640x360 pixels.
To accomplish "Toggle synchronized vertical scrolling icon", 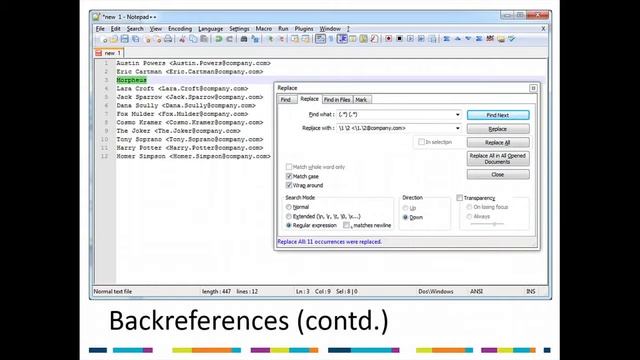I will coord(295,39).
